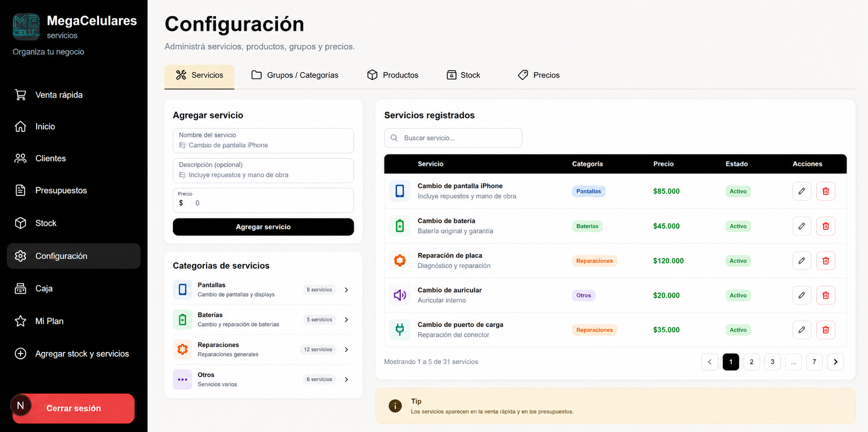Focus the Precio input field
868x432 pixels.
263,200
